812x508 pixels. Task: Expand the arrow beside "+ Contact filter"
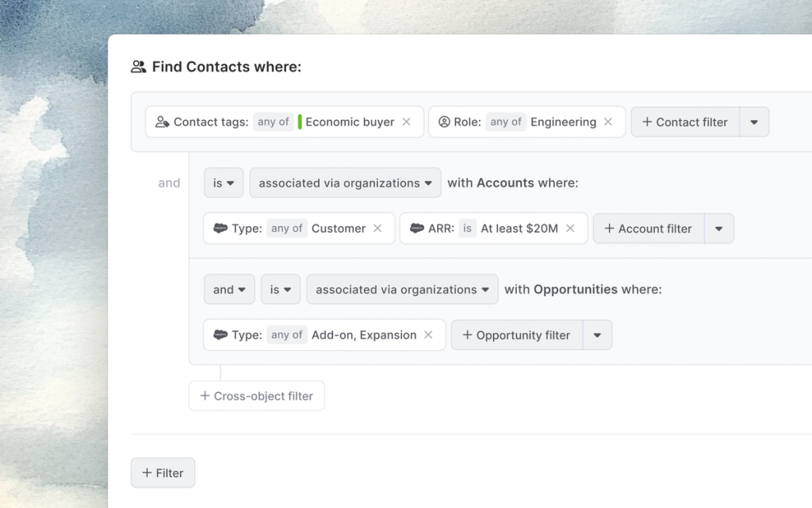[754, 121]
